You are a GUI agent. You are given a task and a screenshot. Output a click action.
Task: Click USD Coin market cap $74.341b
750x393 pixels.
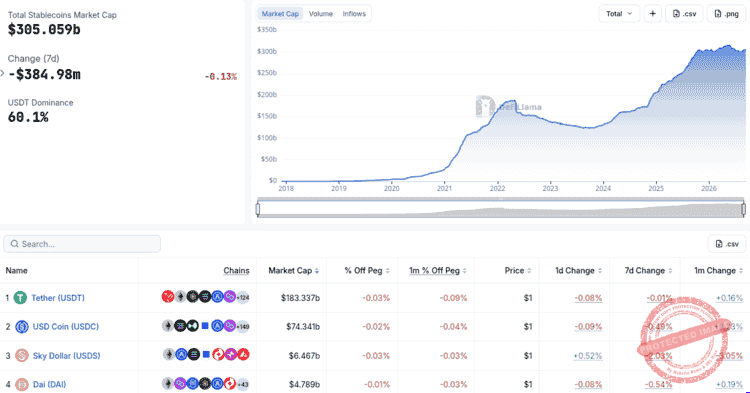click(x=303, y=327)
